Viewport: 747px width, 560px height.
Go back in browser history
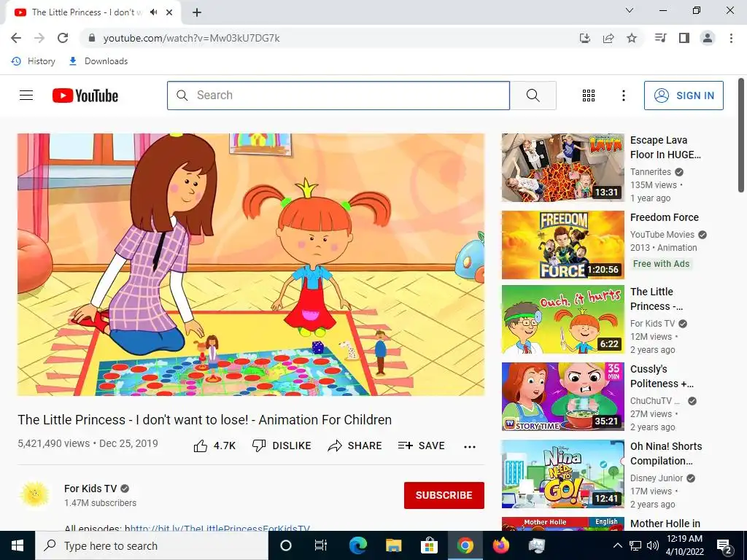[16, 38]
